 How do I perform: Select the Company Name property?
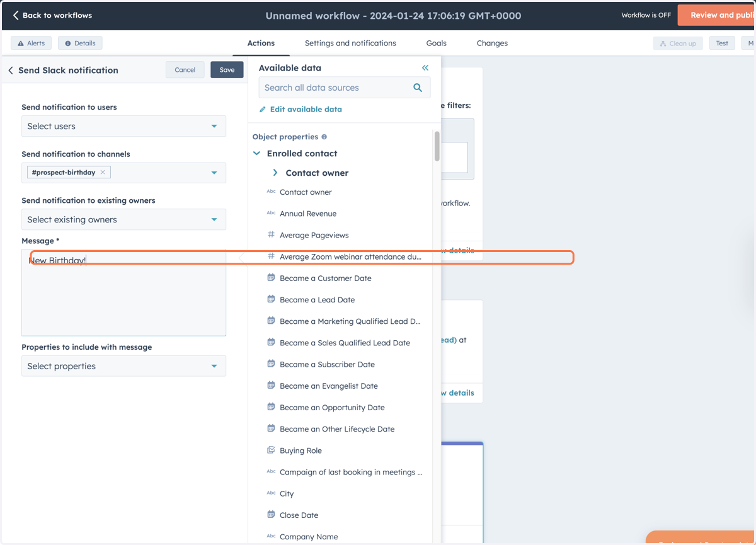coord(309,537)
